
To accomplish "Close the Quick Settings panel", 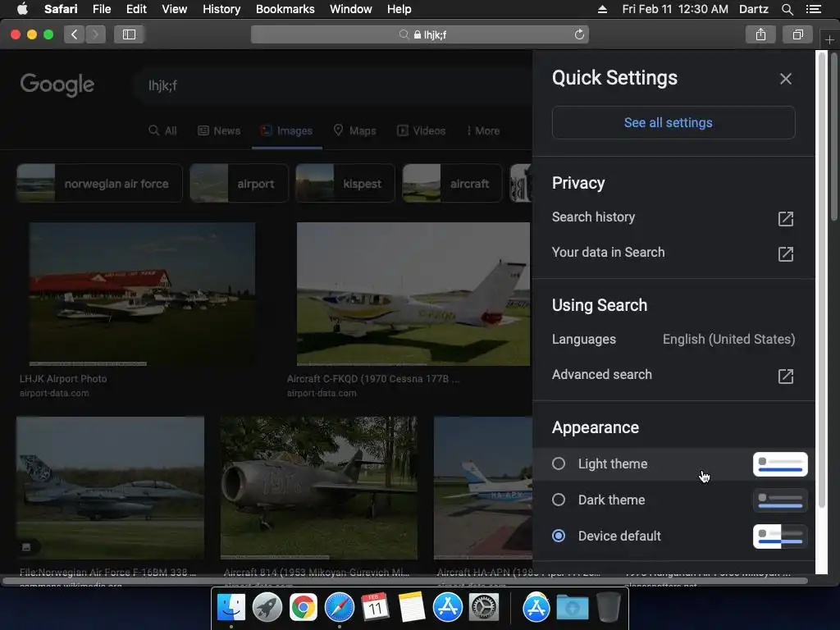I will tap(785, 79).
